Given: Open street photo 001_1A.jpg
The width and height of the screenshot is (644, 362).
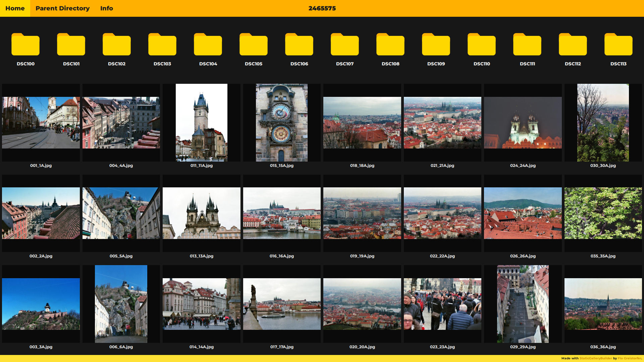Looking at the screenshot, I should [41, 123].
